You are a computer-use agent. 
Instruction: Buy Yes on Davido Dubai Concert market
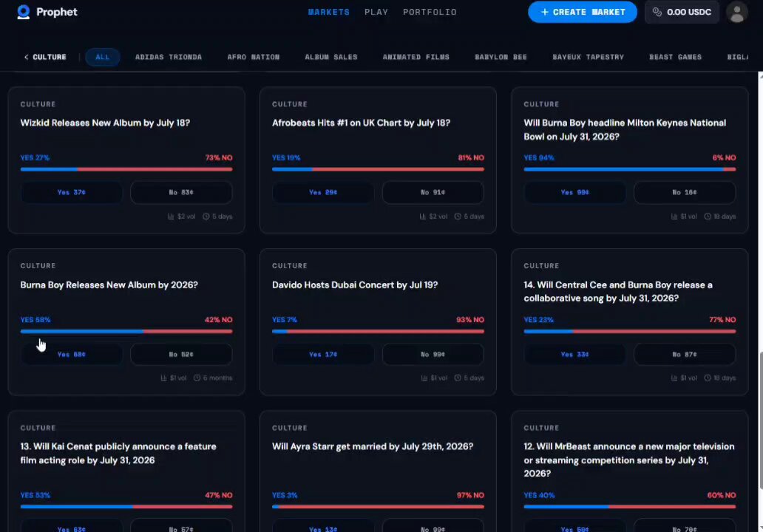tap(323, 355)
